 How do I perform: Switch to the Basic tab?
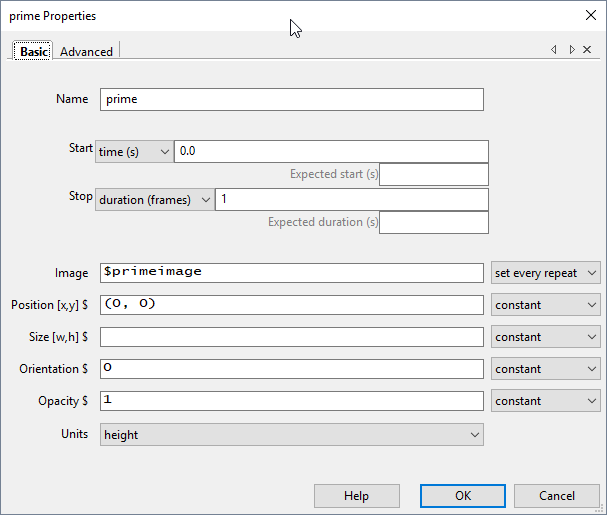coord(33,51)
